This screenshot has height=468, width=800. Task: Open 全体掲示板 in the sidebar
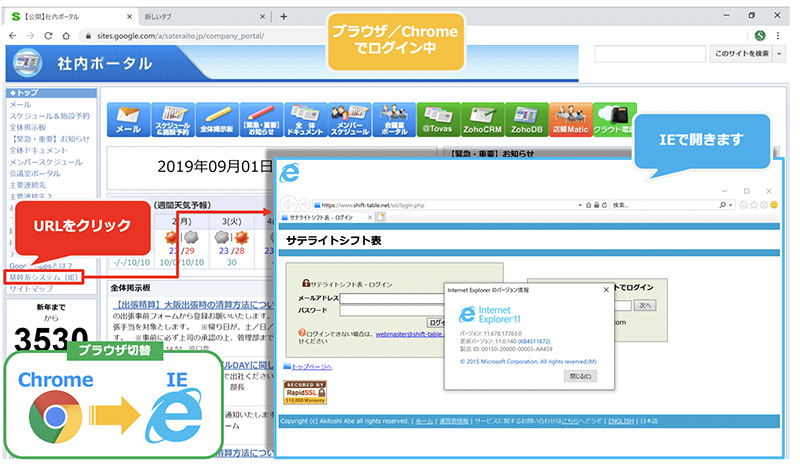(x=28, y=127)
